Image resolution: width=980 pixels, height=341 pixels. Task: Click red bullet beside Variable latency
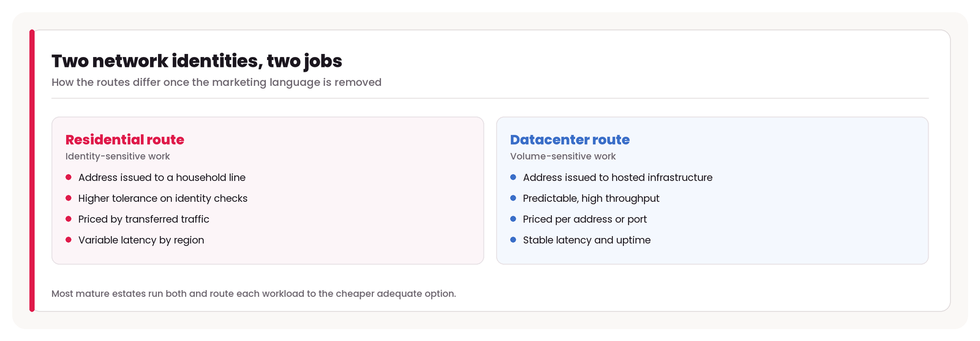(x=69, y=240)
